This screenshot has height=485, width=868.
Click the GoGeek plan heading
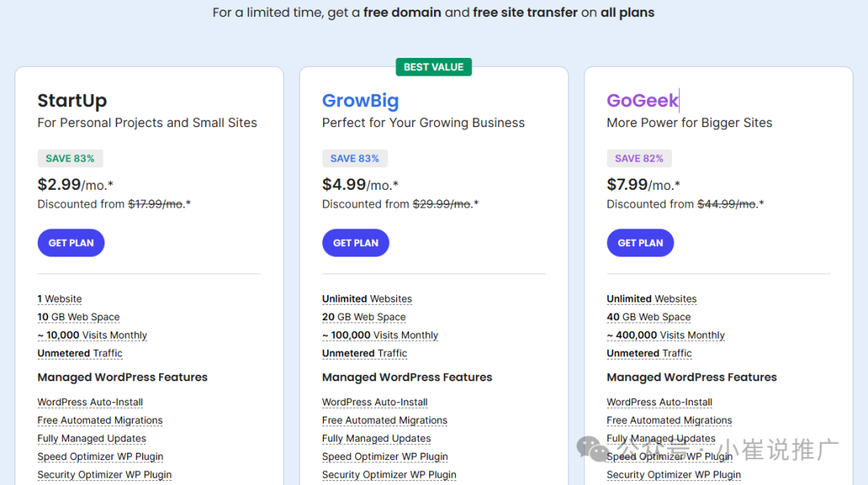(642, 101)
